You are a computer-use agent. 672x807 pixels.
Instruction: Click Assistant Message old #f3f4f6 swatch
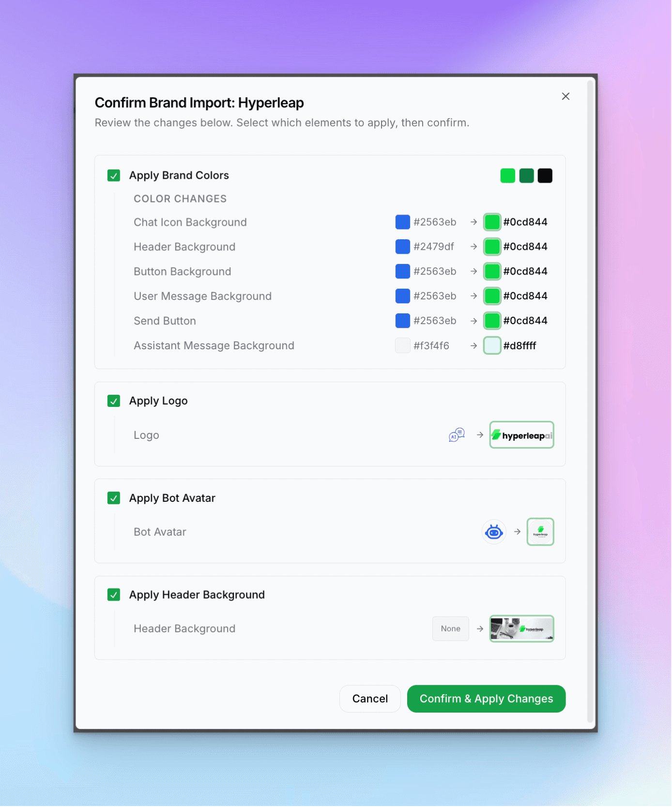pyautogui.click(x=402, y=345)
